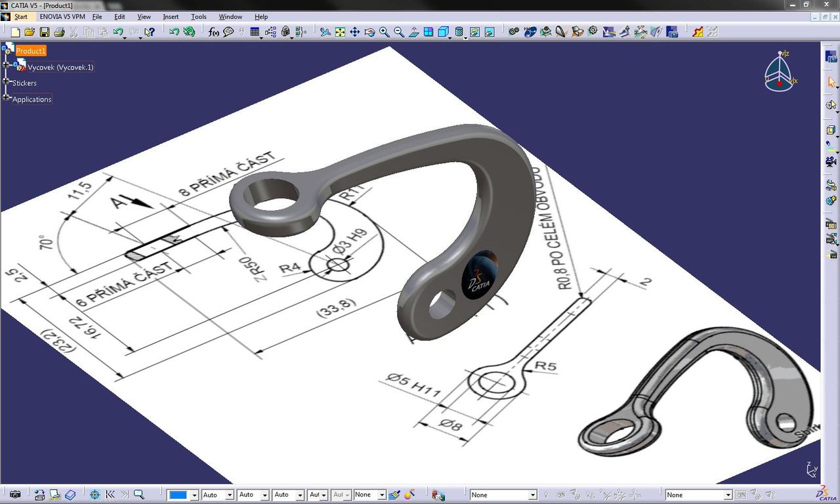
Task: Select Product1 in the specification tree
Action: click(x=31, y=51)
